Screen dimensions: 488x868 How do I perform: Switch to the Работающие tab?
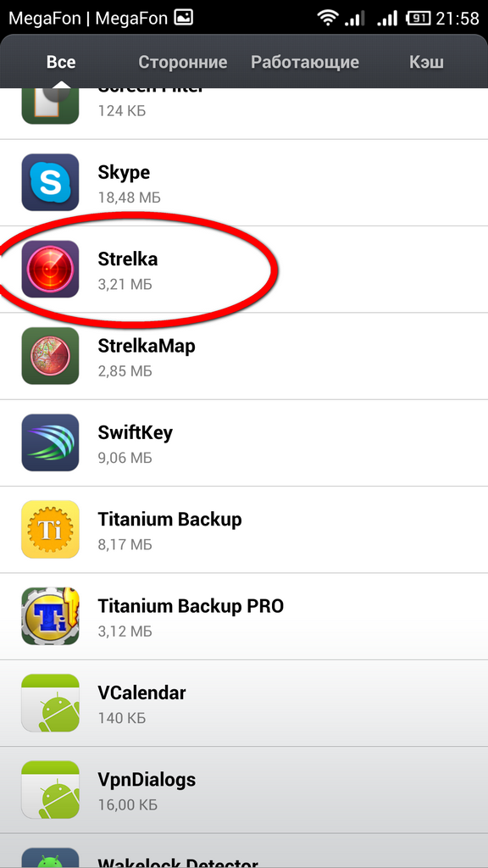pos(305,62)
